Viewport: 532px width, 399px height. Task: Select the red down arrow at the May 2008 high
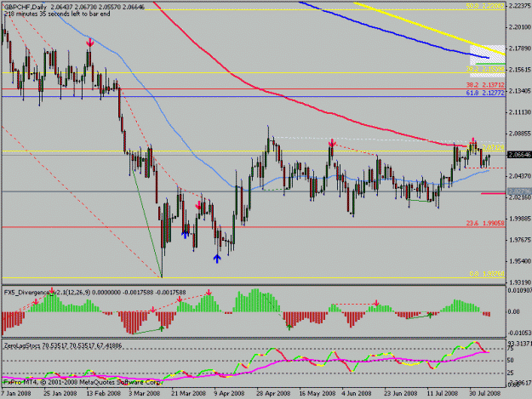pyautogui.click(x=332, y=143)
